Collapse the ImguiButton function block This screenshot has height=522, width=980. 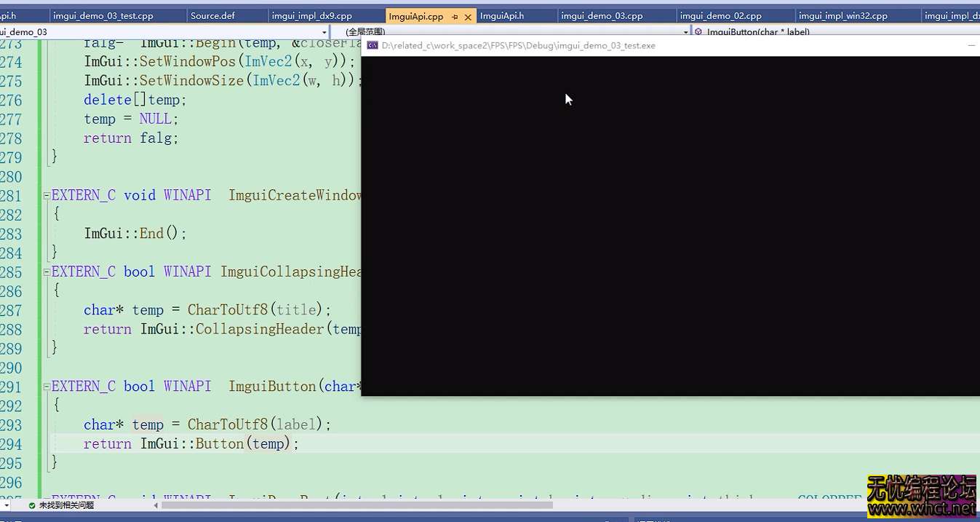(46, 386)
